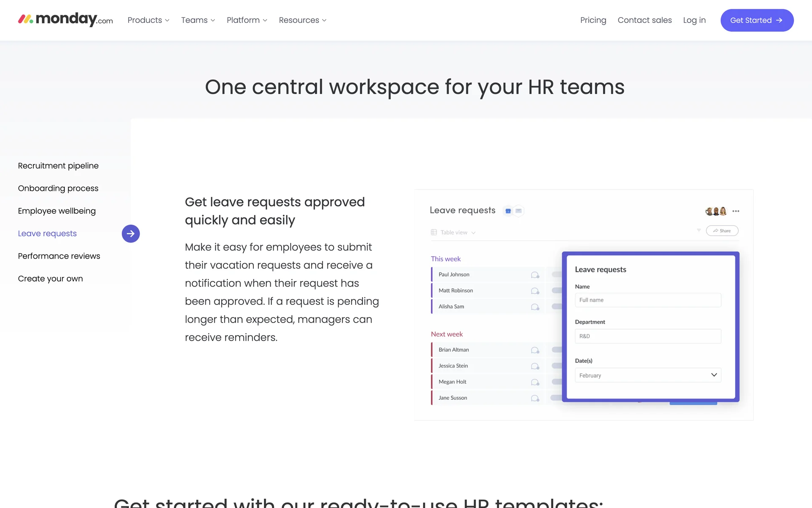This screenshot has height=508, width=812.
Task: Open Jane Susson's comment bubble icon
Action: click(535, 398)
